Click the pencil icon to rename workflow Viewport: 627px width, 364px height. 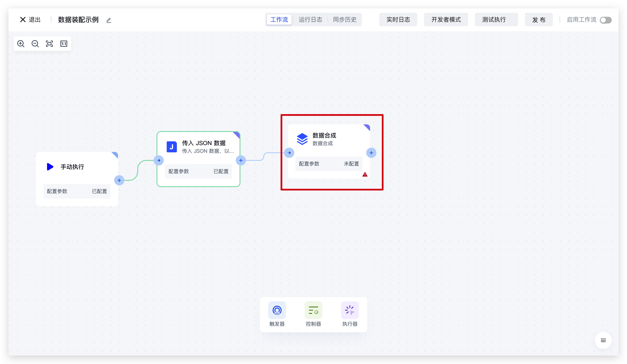(109, 20)
